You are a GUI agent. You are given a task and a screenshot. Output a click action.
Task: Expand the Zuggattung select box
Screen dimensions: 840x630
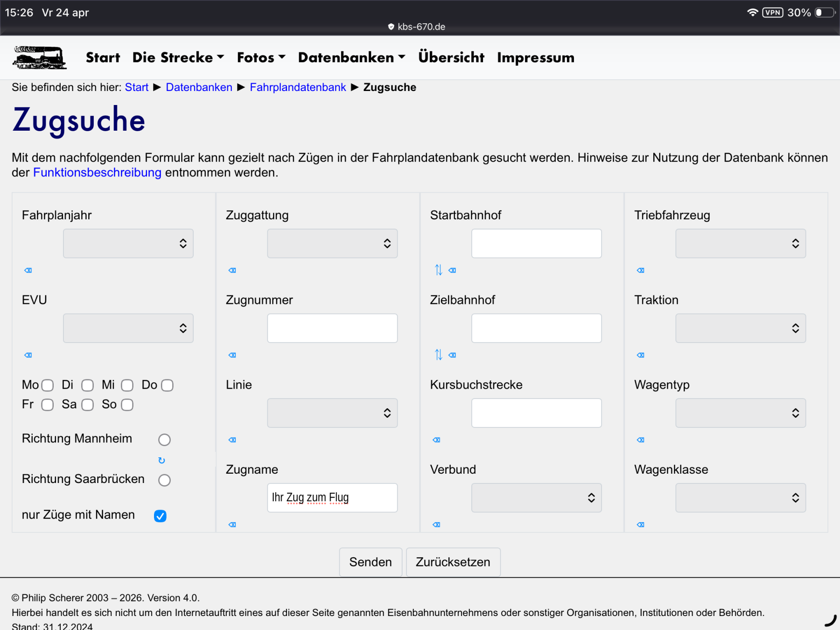point(332,244)
